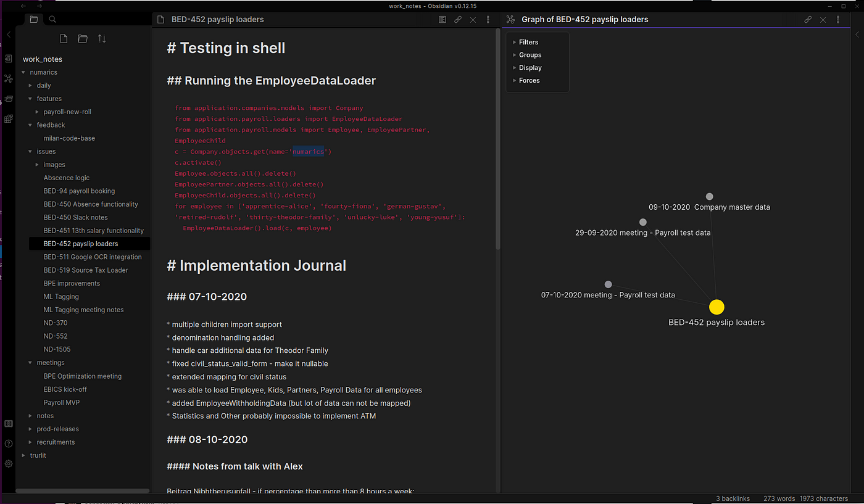
Task: Open the BED-450 Slack notes file
Action: [75, 218]
